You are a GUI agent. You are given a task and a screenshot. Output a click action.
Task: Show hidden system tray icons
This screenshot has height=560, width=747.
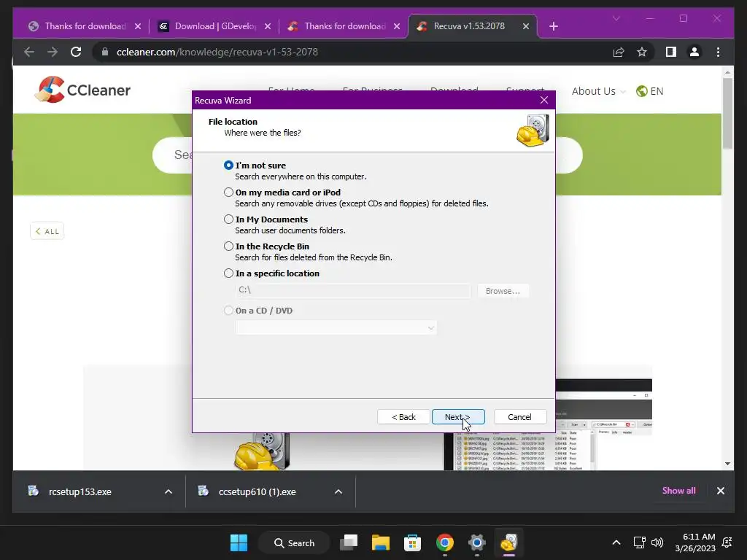(616, 542)
